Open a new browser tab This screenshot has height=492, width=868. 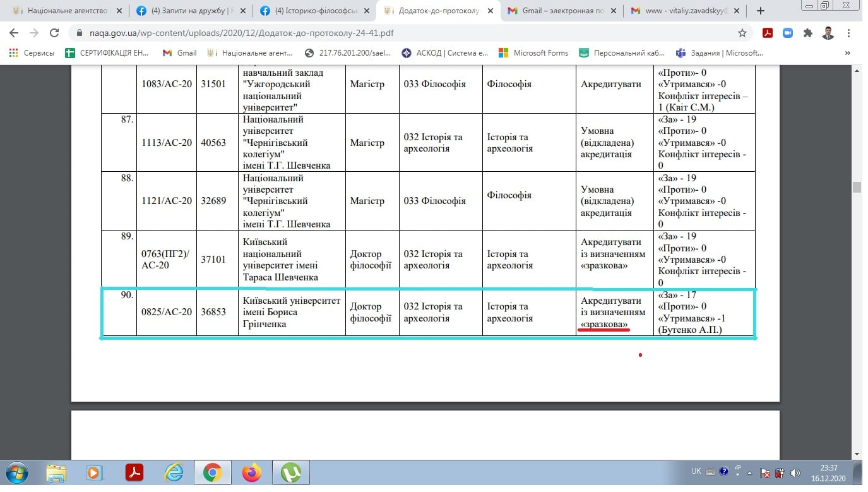pyautogui.click(x=761, y=11)
